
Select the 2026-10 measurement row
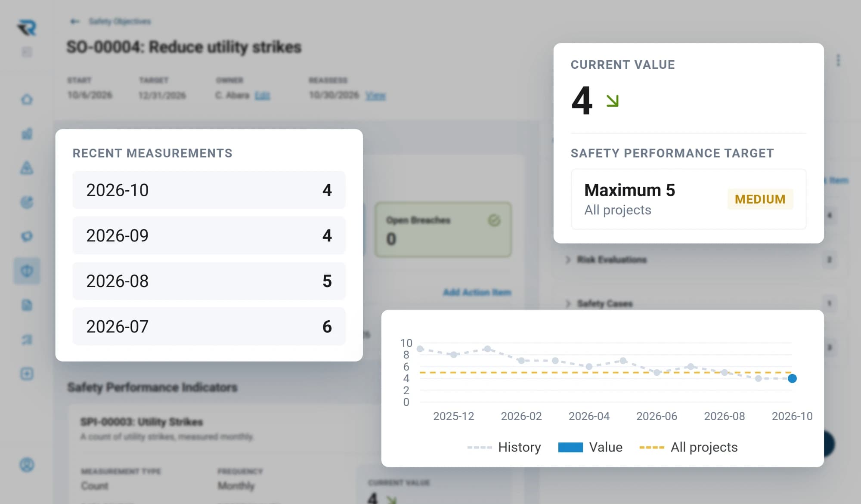point(209,190)
